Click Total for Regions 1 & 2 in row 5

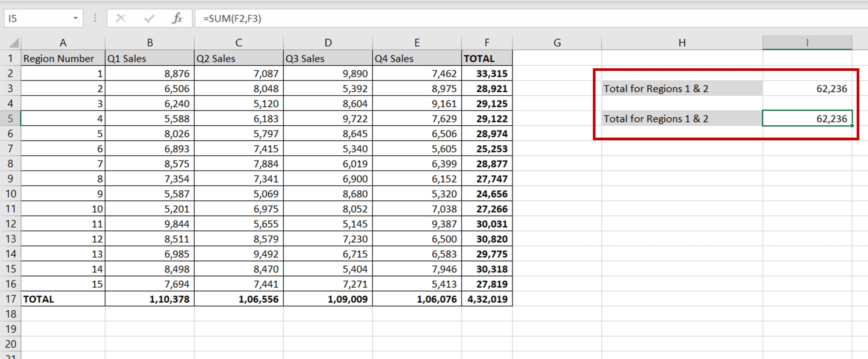[682, 119]
